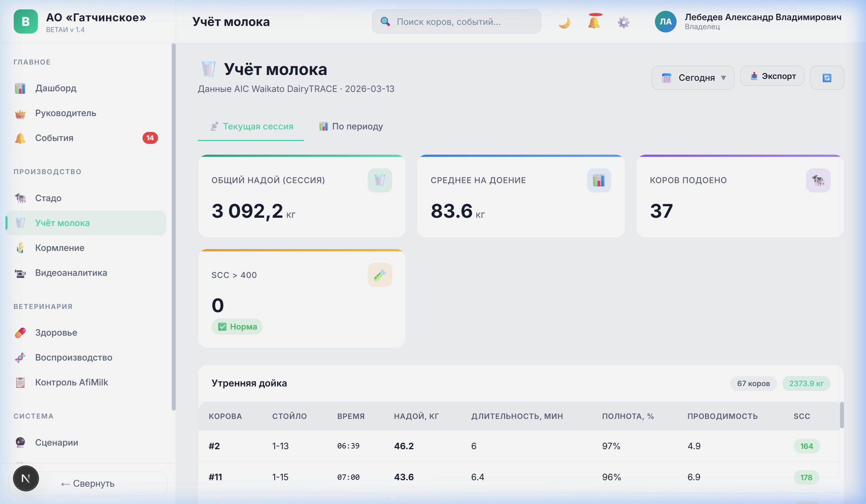Collapse sidebar with Свернуть button
This screenshot has height=504, width=866.
[x=88, y=483]
